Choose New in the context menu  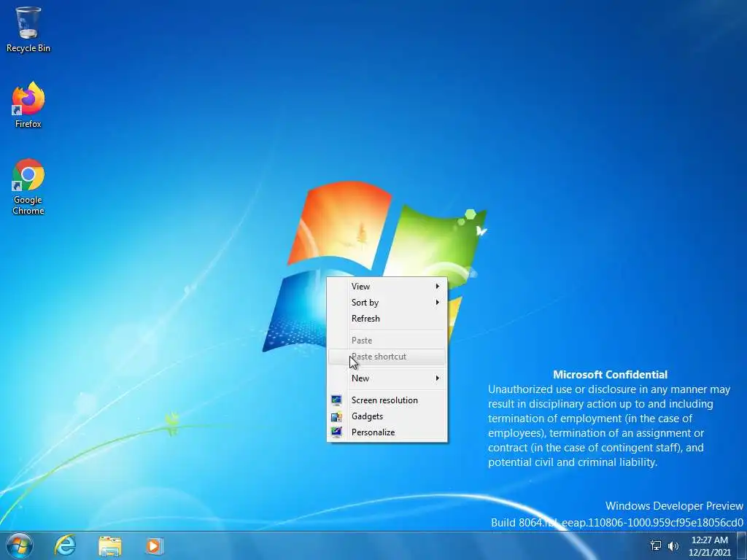pyautogui.click(x=387, y=378)
